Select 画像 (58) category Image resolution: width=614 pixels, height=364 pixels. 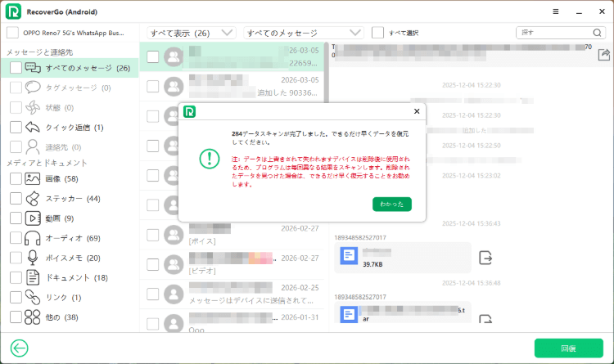click(70, 178)
